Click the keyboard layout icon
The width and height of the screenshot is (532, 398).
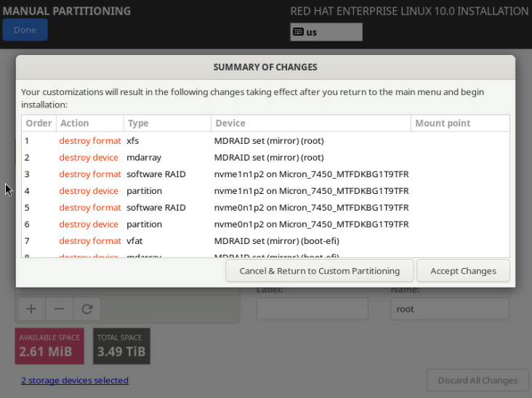(298, 32)
